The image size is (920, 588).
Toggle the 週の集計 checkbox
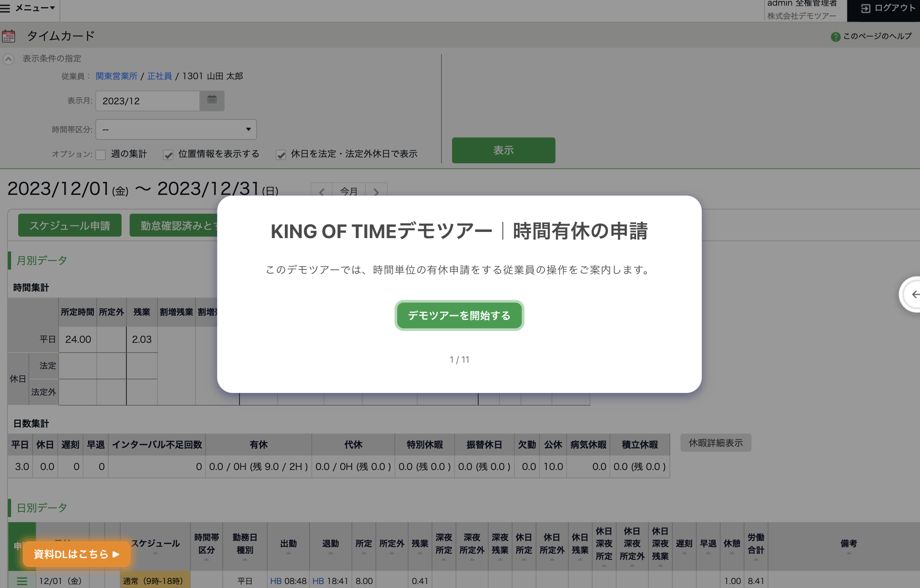tap(101, 154)
